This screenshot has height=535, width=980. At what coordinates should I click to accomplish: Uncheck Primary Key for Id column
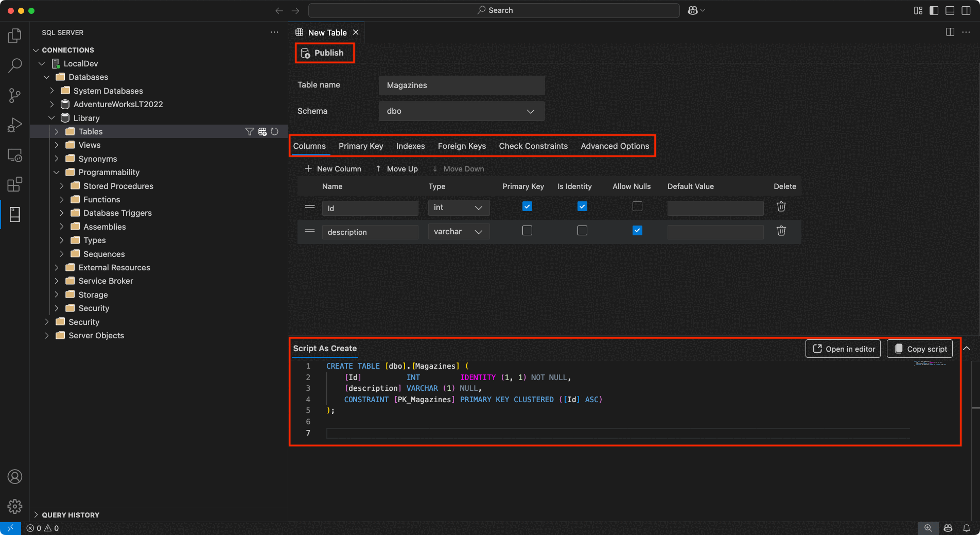527,206
